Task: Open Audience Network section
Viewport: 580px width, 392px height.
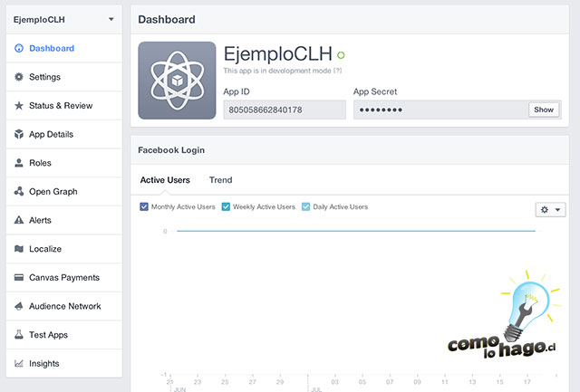Action: [64, 306]
